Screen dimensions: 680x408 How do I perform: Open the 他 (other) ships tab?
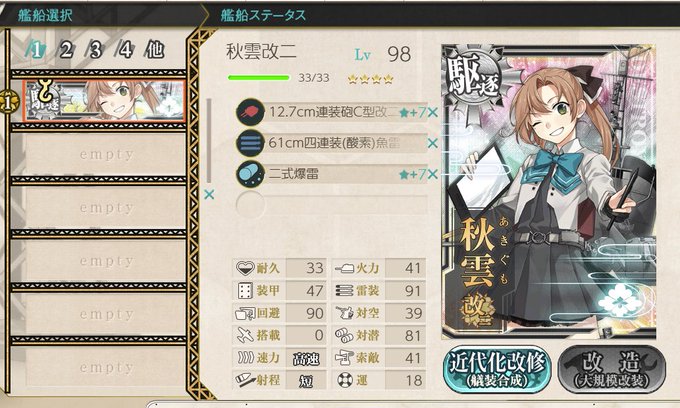[x=155, y=50]
